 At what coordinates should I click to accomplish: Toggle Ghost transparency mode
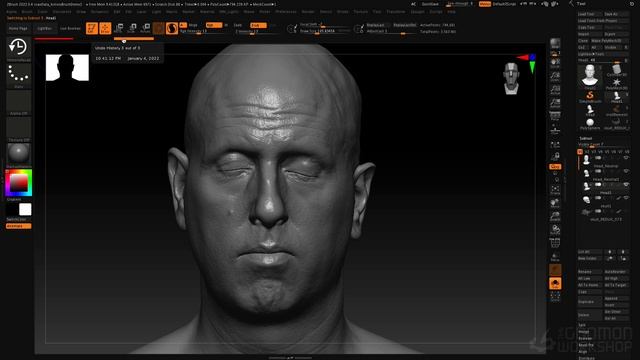[555, 270]
